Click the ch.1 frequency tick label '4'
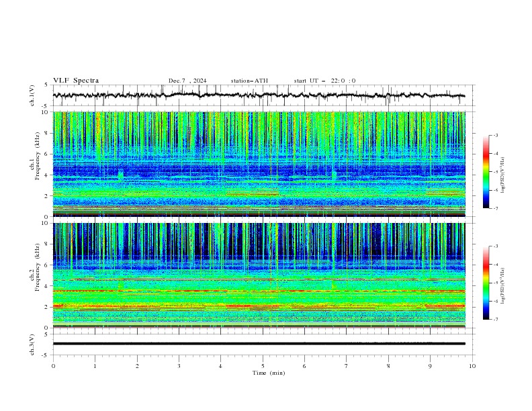532x411 pixels. pos(48,175)
